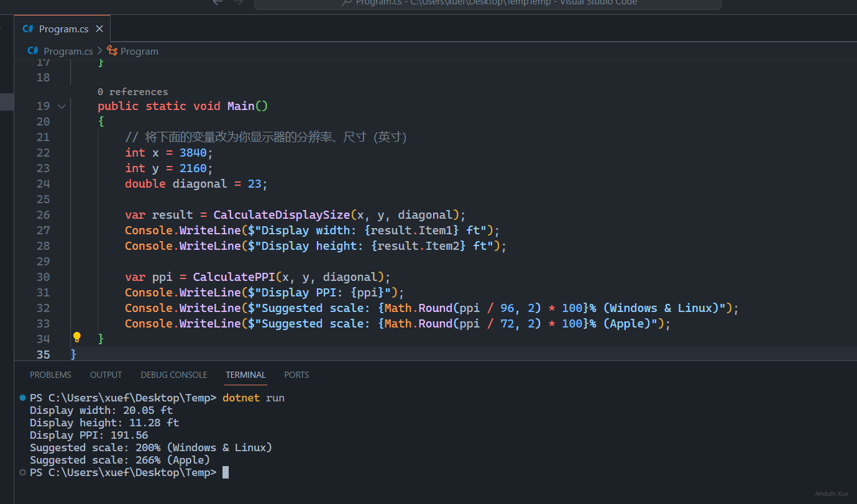Close the Program.cs editor tab

click(x=99, y=29)
